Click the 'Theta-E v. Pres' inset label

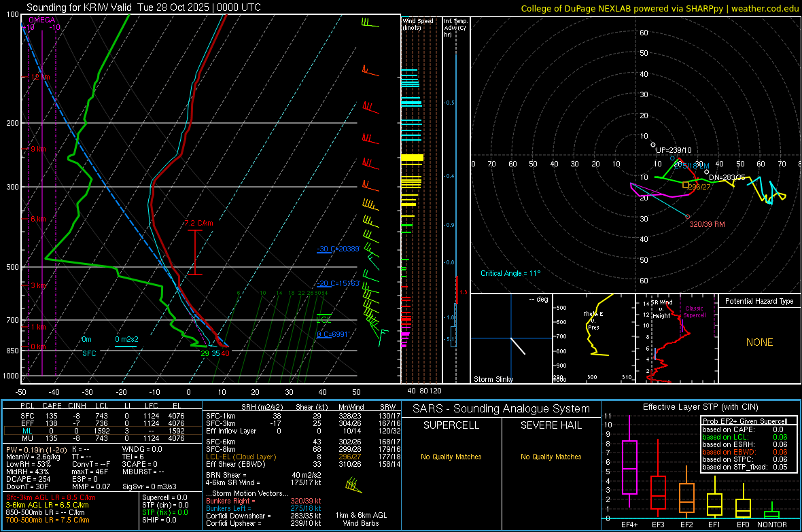click(x=593, y=320)
